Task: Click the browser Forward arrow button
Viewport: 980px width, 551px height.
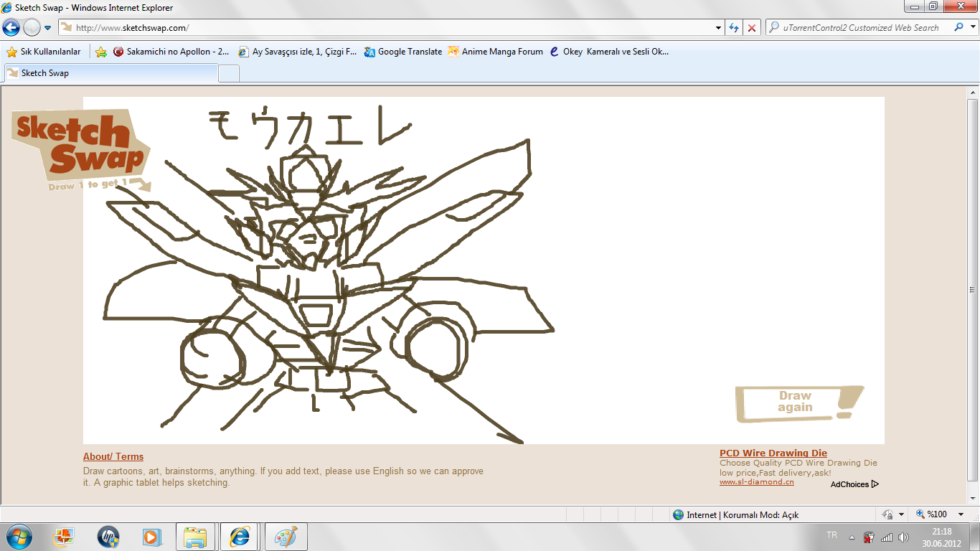Action: 32,27
